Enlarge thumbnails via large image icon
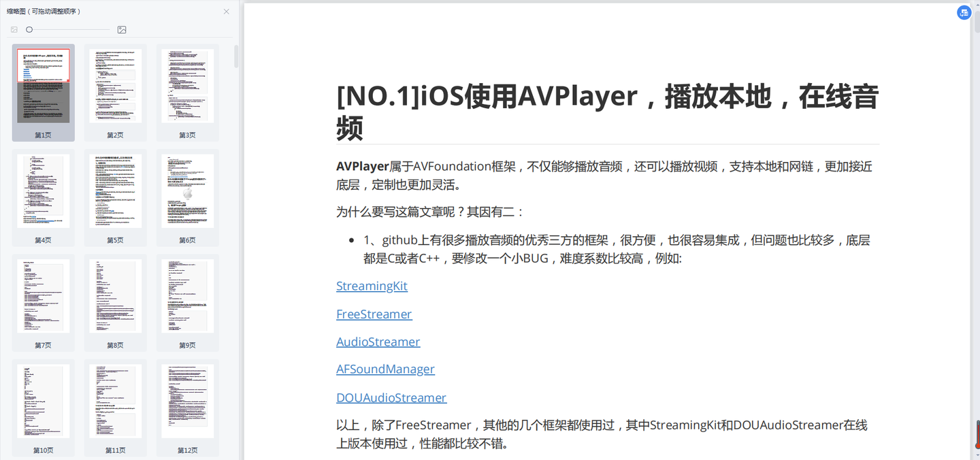 coord(122,29)
